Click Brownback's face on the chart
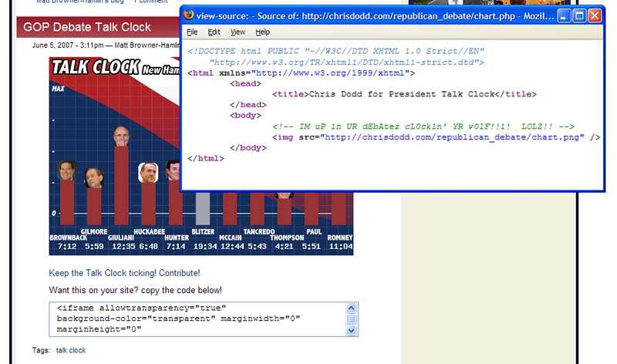 67,170
